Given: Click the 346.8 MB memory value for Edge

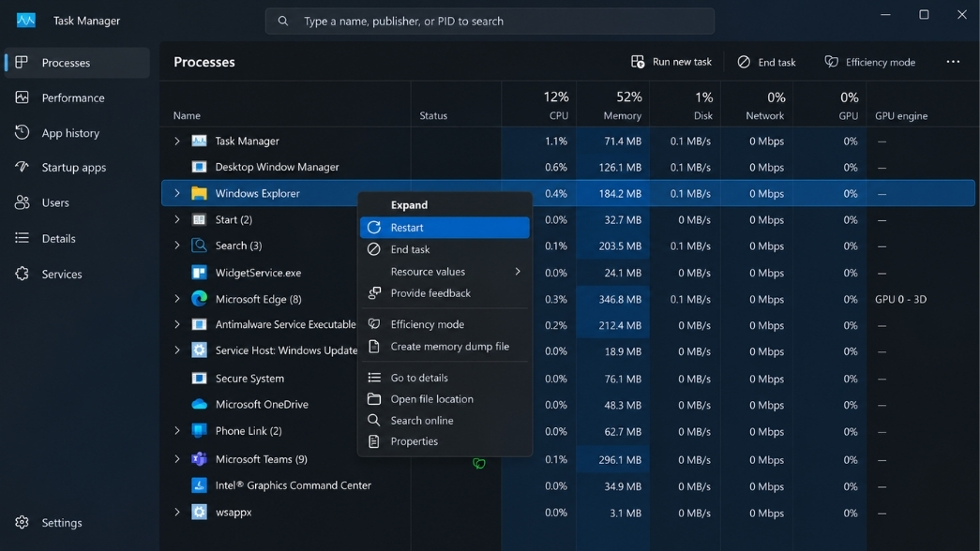Looking at the screenshot, I should click(619, 299).
